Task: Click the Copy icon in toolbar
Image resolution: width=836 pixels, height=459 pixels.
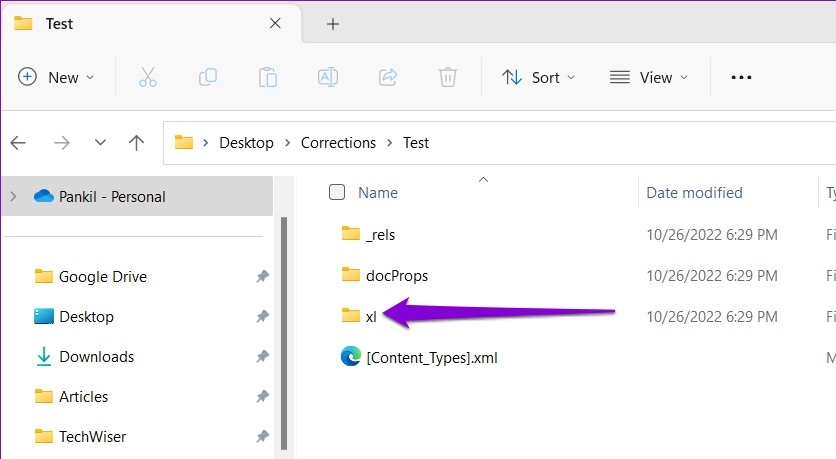Action: point(207,77)
